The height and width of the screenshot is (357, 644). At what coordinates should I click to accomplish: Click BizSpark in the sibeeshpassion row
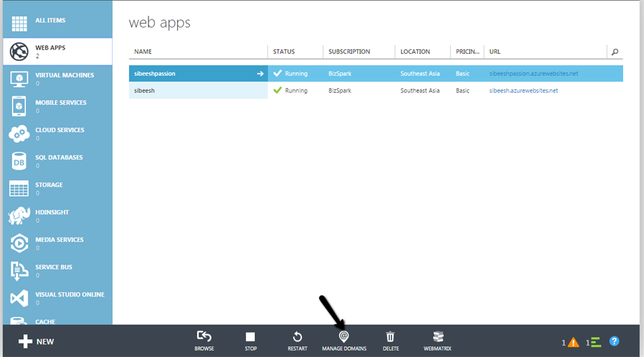pos(340,74)
